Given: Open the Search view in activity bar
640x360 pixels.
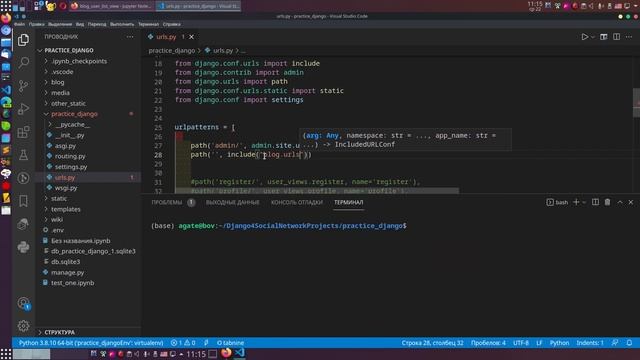Looking at the screenshot, I should (23, 62).
